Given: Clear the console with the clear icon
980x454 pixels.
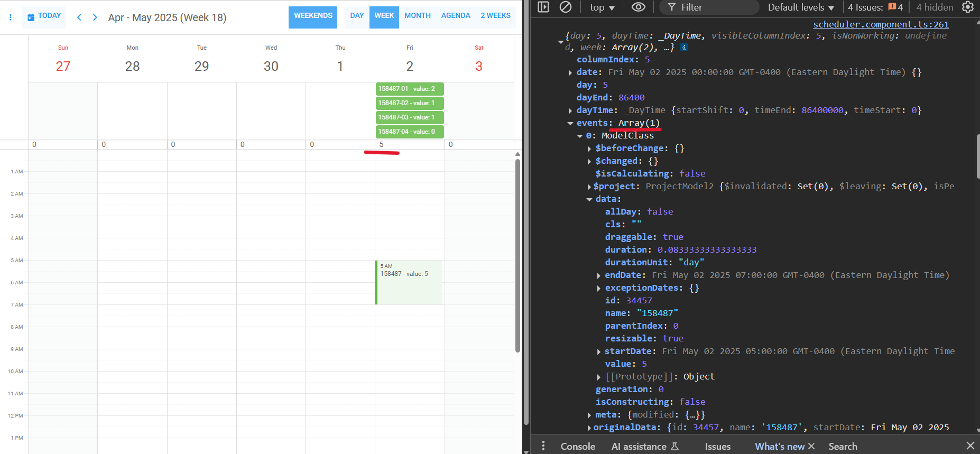Looking at the screenshot, I should coord(566,7).
